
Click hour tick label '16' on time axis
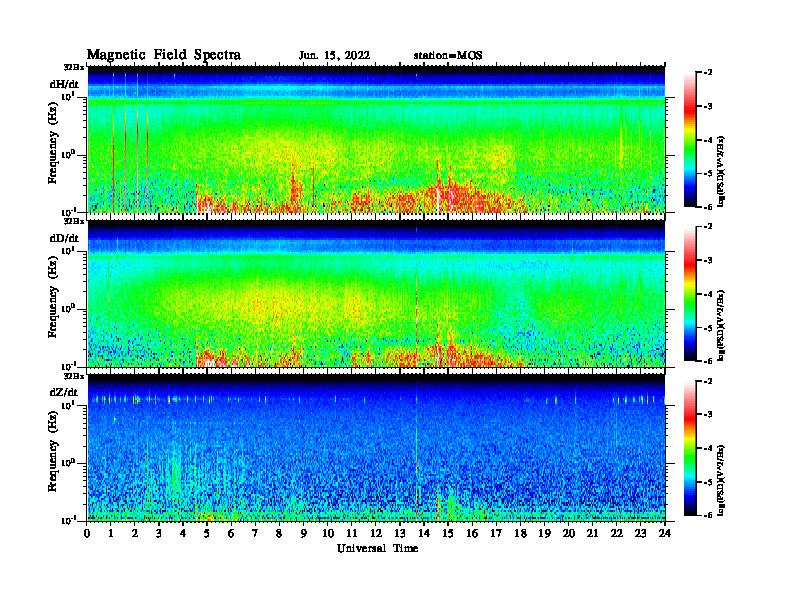click(472, 533)
